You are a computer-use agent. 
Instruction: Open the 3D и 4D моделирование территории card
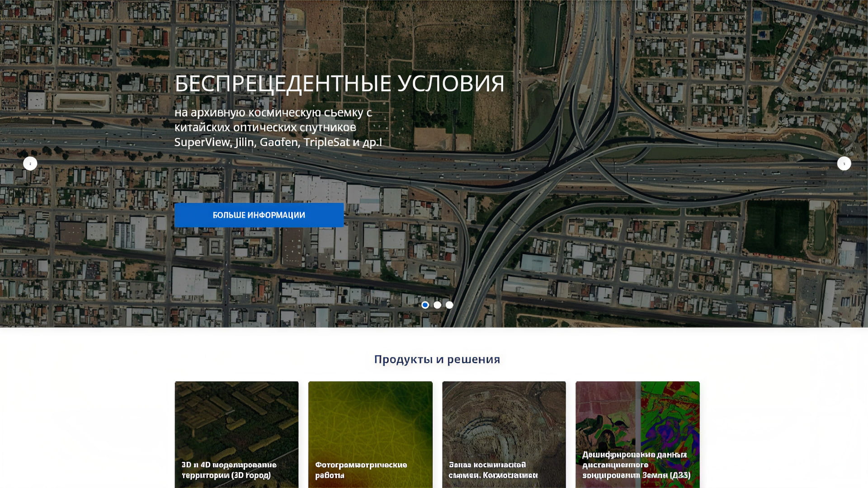tap(236, 435)
